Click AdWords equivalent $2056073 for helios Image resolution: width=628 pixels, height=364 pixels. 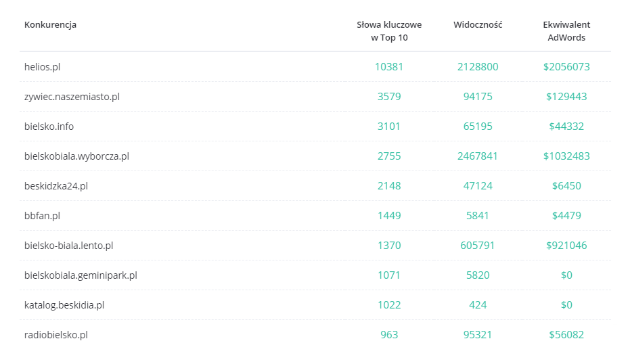point(566,67)
